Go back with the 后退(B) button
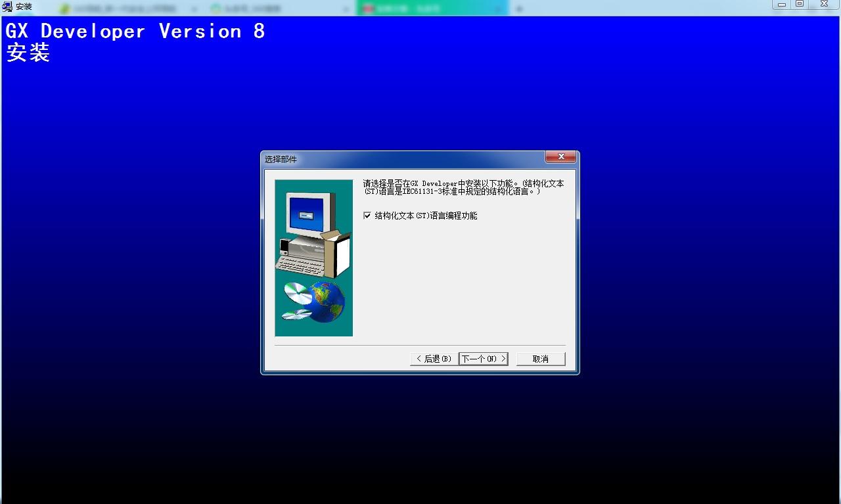This screenshot has width=841, height=504. (434, 359)
